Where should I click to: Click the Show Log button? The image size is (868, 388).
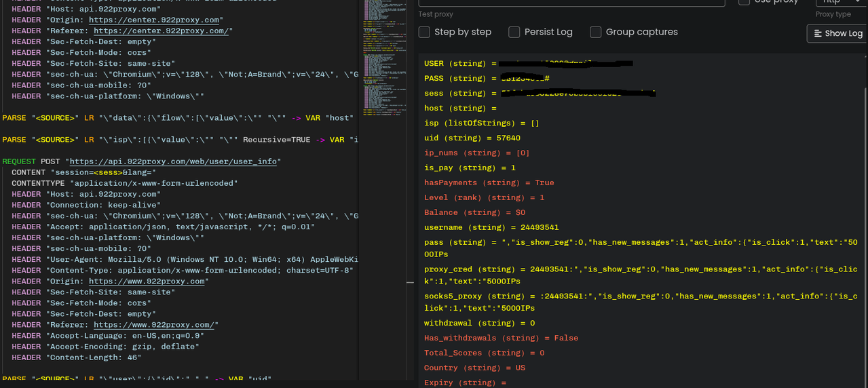837,33
